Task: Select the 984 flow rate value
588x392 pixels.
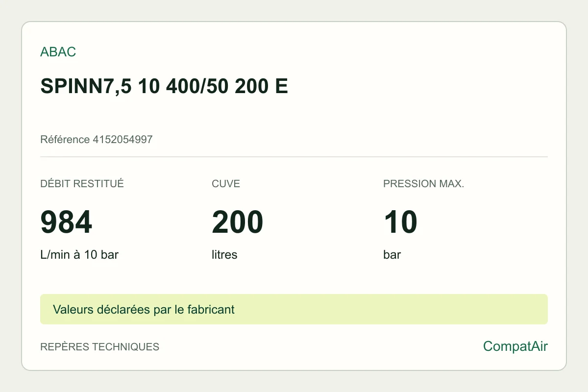Action: (x=66, y=222)
